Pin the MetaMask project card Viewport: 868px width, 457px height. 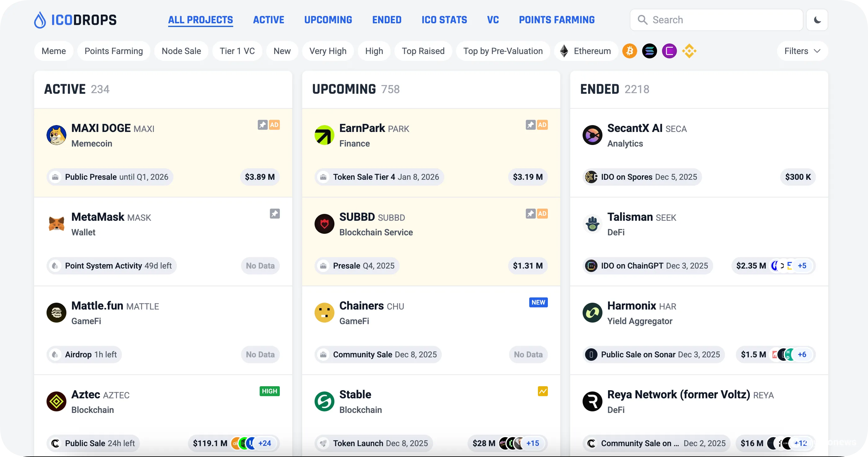pos(275,214)
